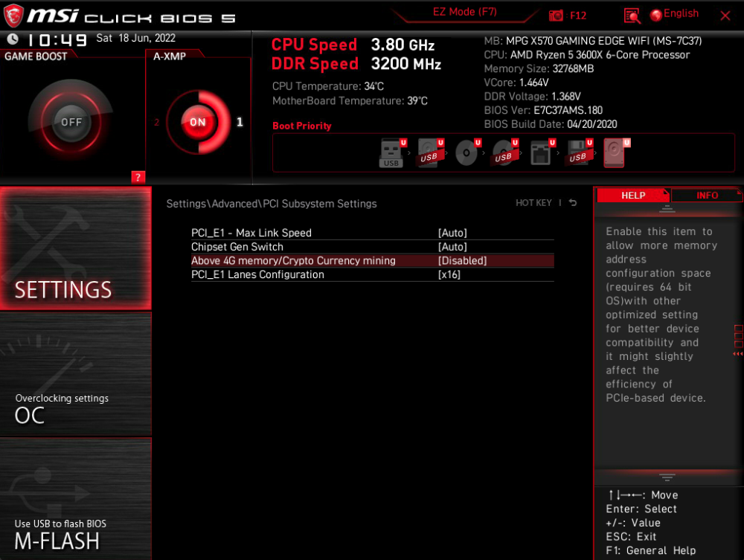Change Chipset Gen Switch Auto value

[452, 247]
